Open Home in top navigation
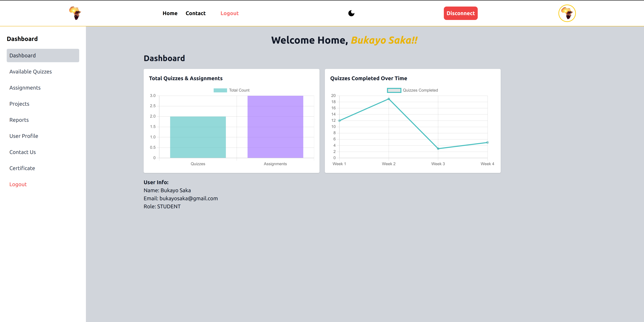Viewport: 644px width, 322px height. click(x=170, y=13)
